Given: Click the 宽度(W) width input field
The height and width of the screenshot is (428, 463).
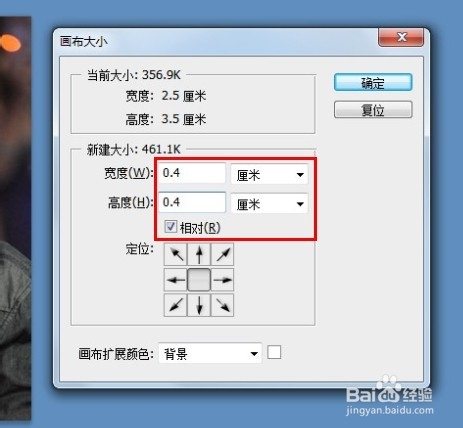Looking at the screenshot, I should 192,173.
